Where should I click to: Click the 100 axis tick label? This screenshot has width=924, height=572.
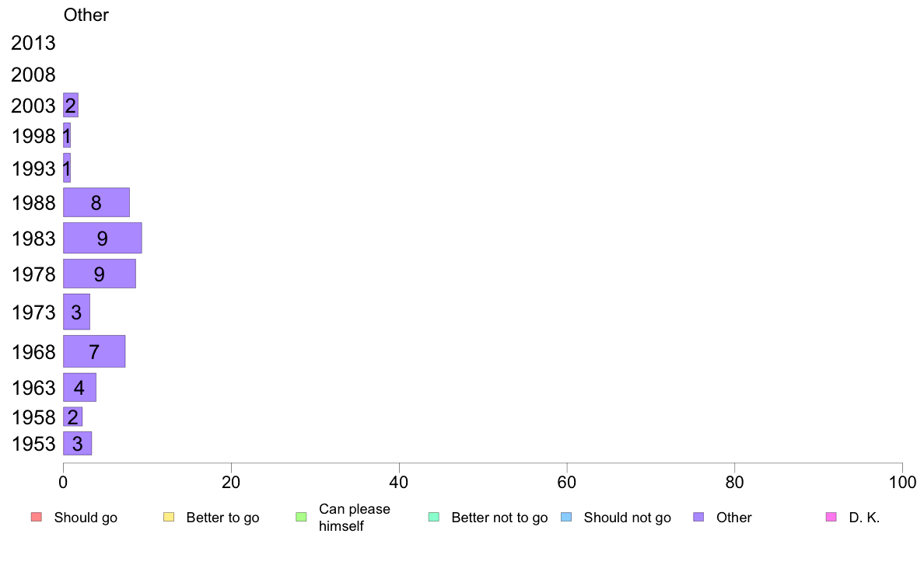(x=902, y=483)
